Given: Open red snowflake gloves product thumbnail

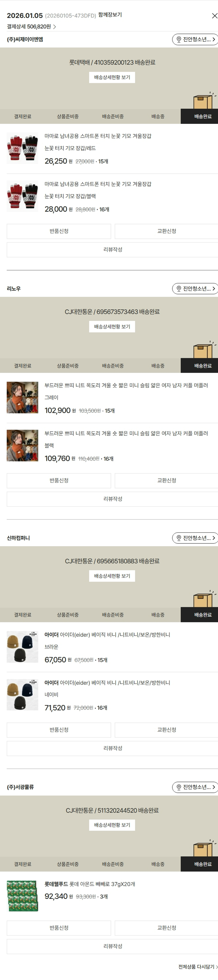Looking at the screenshot, I should 22,148.
